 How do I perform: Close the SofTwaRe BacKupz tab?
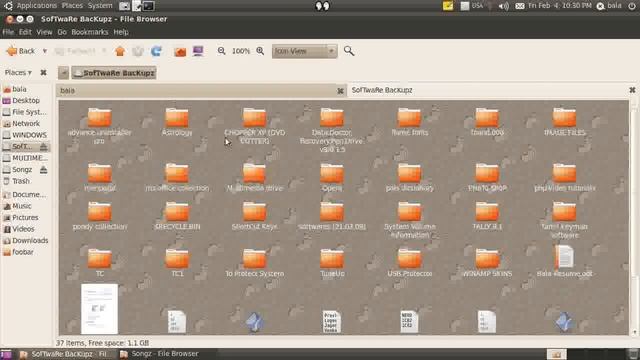(632, 90)
